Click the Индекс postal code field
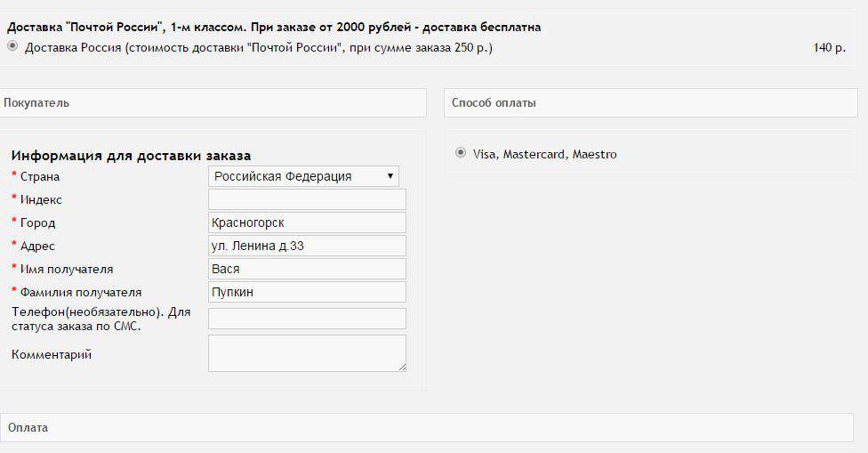Viewport: 868px width, 453px height. [x=307, y=199]
